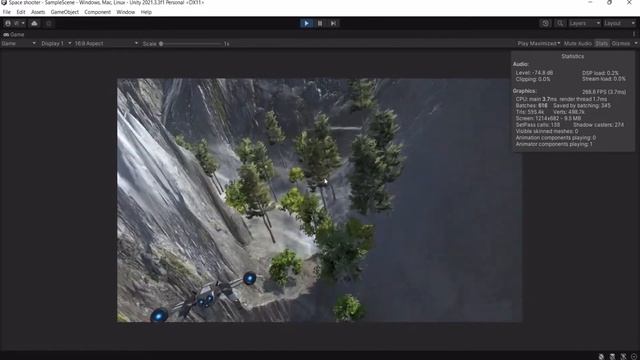The image size is (640, 360).
Task: Select the Game view tab
Action: pyautogui.click(x=14, y=35)
